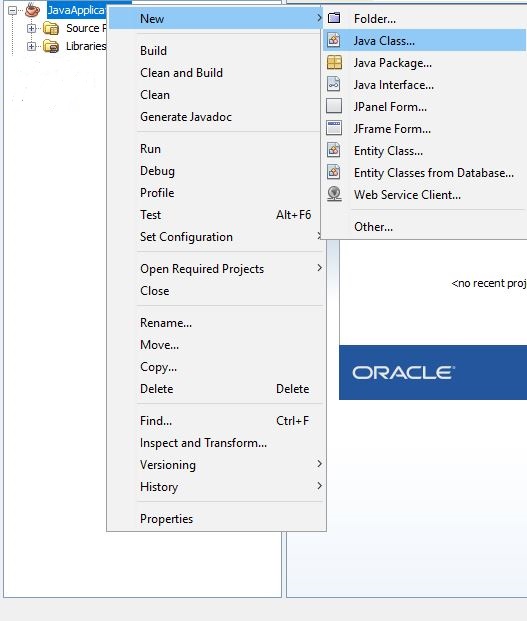Click the Entity Class icon

[334, 150]
